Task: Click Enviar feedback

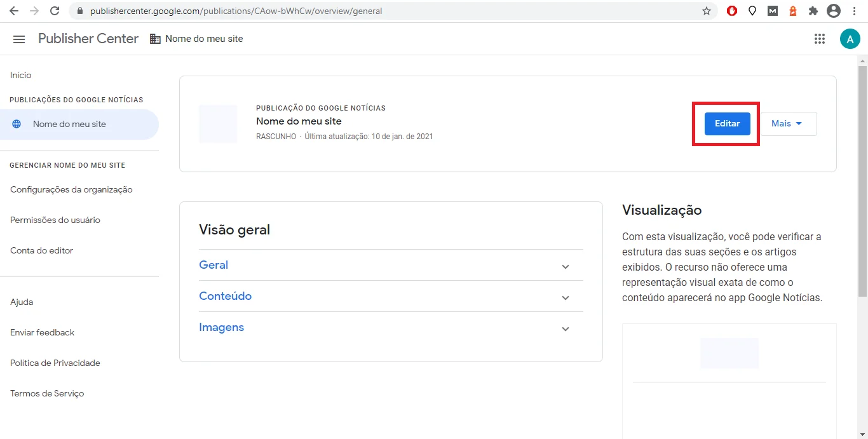Action: (42, 332)
